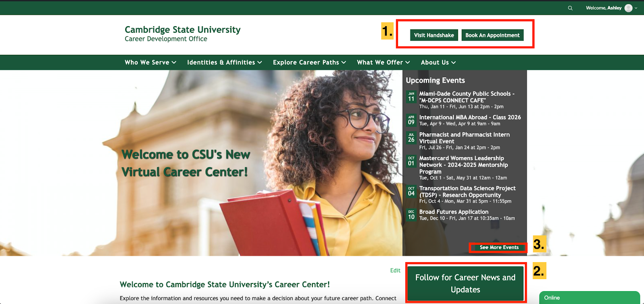Click the Oct 04 event date icon
644x304 pixels.
(x=411, y=191)
